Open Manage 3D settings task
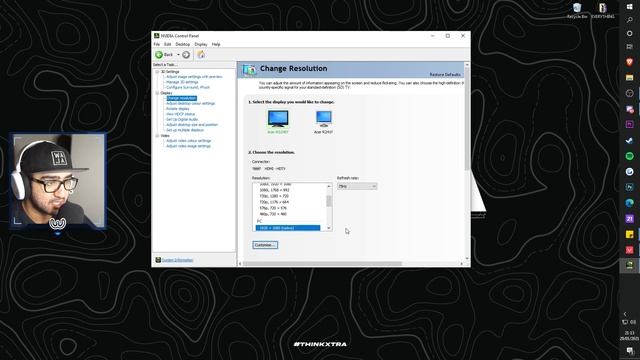The width and height of the screenshot is (640, 360). [x=182, y=82]
